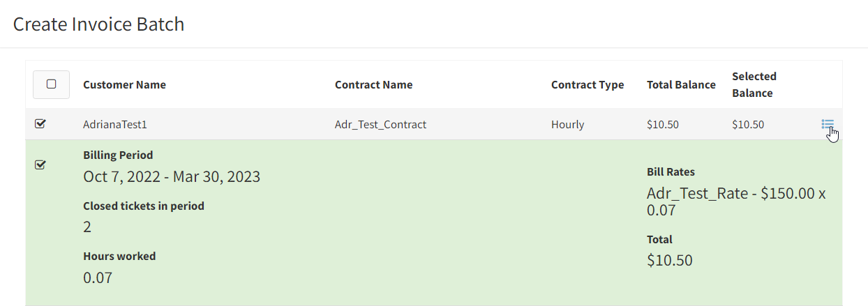Click the closed tickets count 2
Image resolution: width=868 pixels, height=306 pixels.
87,227
